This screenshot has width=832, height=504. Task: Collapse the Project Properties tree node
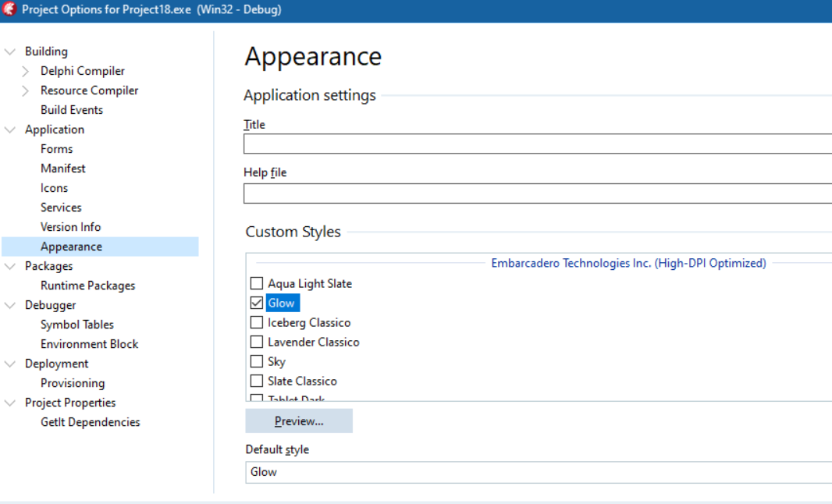[x=9, y=403]
